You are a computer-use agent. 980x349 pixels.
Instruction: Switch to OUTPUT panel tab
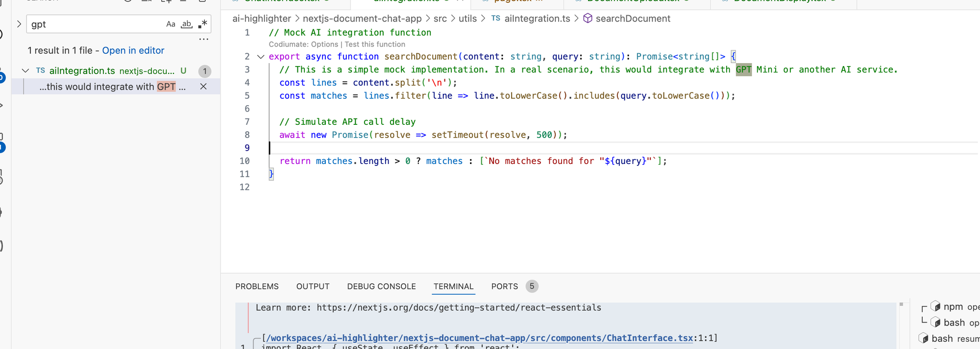(313, 286)
